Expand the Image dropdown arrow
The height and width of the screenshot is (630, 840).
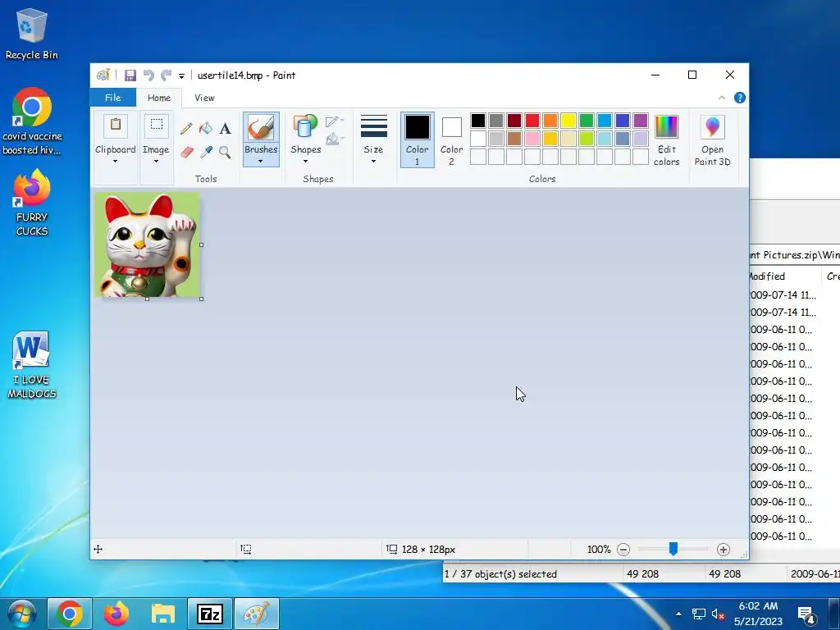pyautogui.click(x=157, y=162)
